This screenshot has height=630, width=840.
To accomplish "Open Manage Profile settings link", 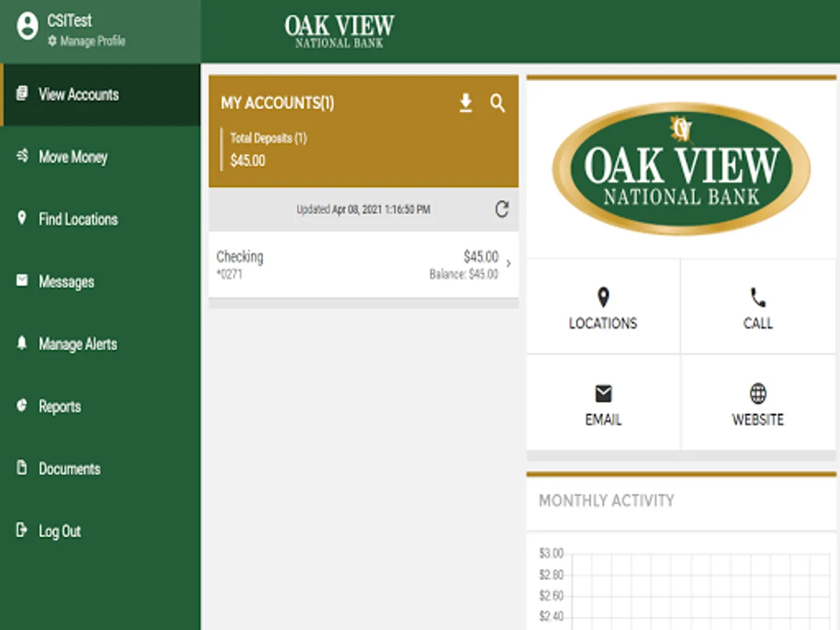I will [87, 41].
